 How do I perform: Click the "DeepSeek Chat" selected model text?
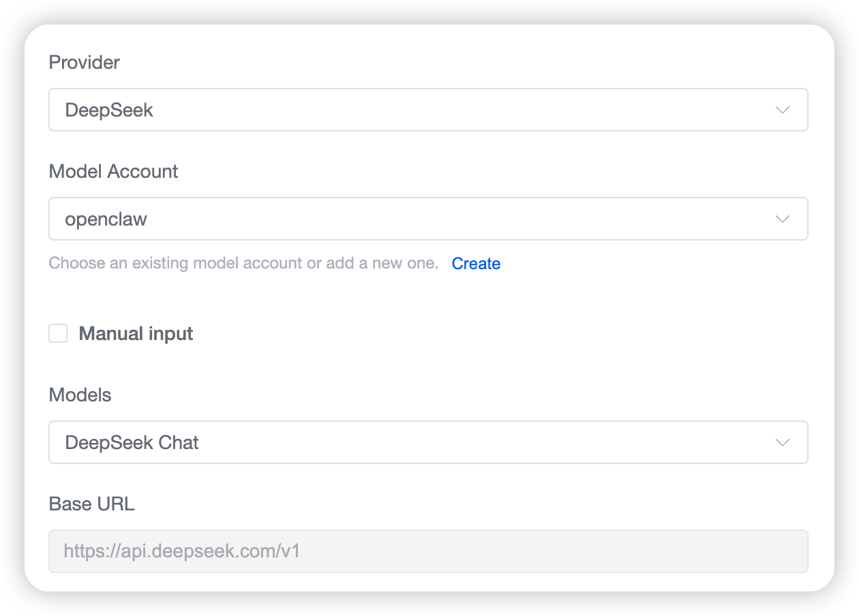point(132,443)
